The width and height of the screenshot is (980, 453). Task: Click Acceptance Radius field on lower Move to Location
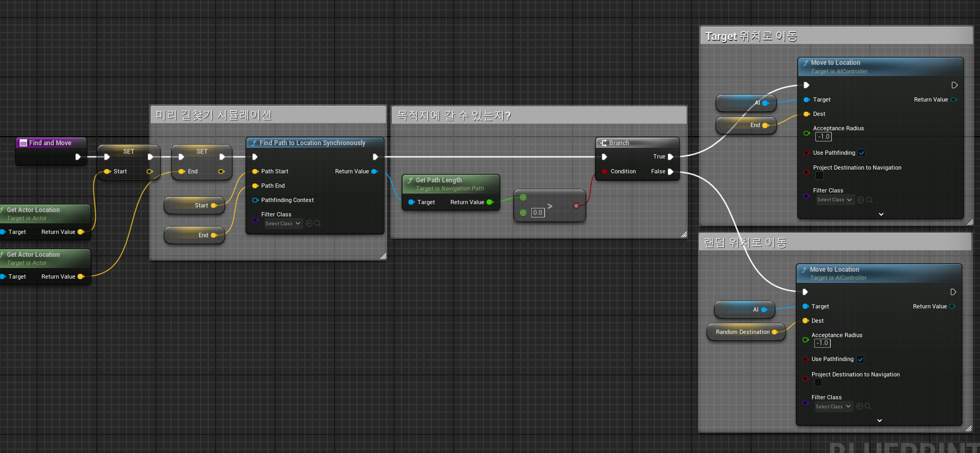pos(822,343)
